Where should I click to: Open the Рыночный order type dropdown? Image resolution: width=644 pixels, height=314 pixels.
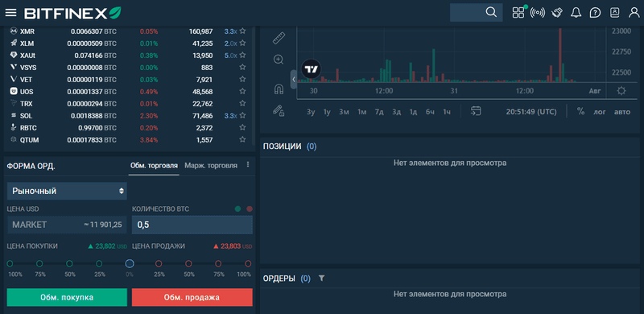[67, 191]
